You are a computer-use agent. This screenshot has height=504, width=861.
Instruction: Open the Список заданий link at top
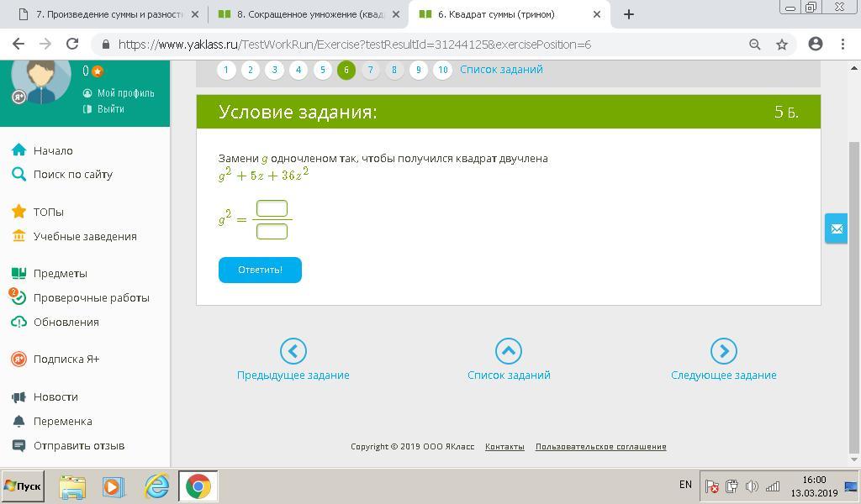point(501,70)
